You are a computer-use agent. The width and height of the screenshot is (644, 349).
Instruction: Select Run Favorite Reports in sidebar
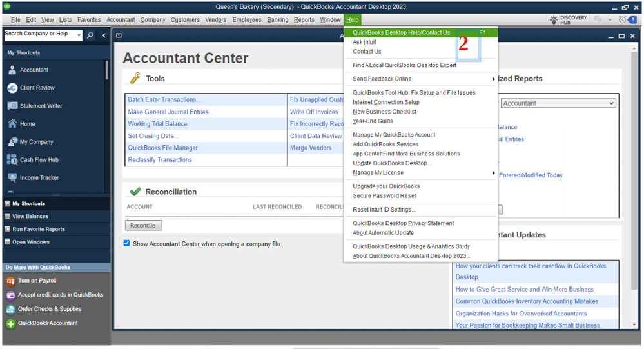click(x=56, y=229)
